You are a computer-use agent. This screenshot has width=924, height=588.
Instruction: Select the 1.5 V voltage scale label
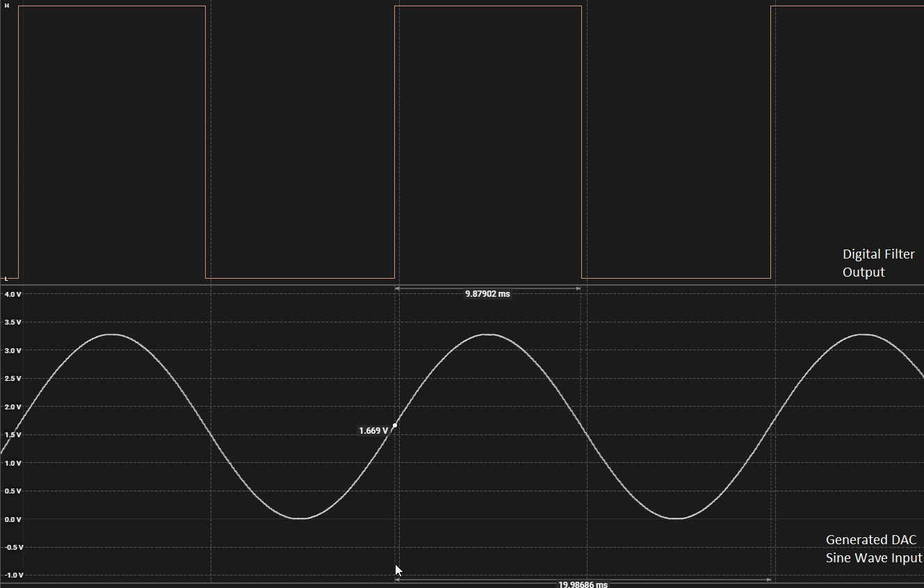click(x=13, y=435)
